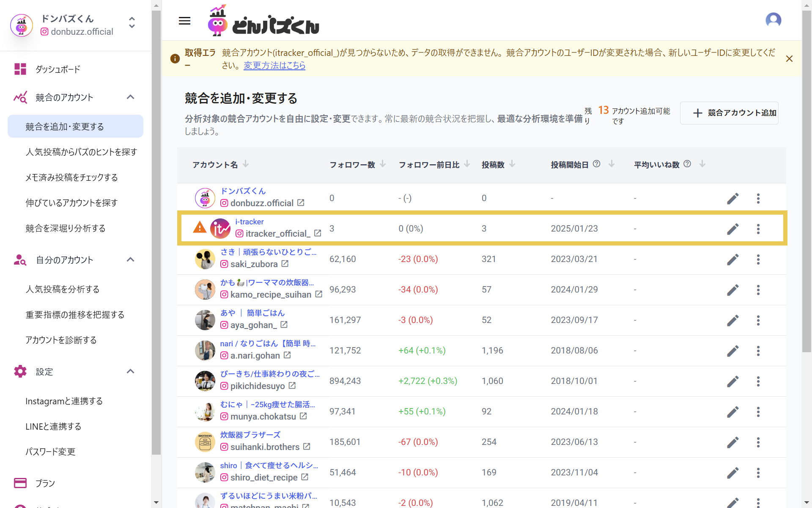The height and width of the screenshot is (508, 812).
Task: Open 人気投稿からバズのヒントを探す menu item
Action: 81,152
